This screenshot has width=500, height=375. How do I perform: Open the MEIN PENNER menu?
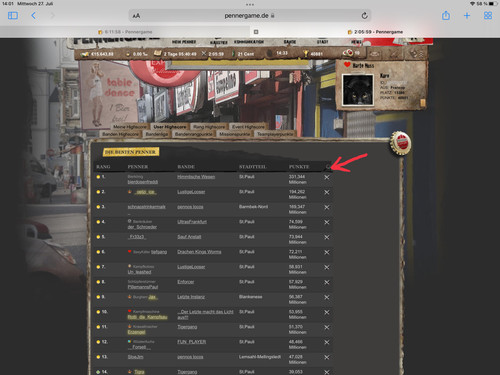pyautogui.click(x=184, y=42)
